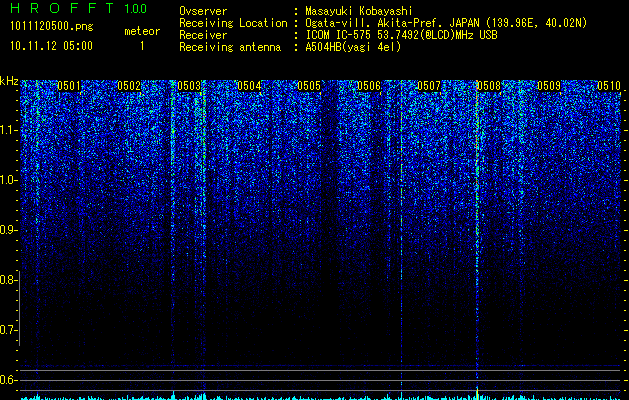Click the ICOM IC-575 receiver text
Screen dimensions: 629x400
pos(401,35)
